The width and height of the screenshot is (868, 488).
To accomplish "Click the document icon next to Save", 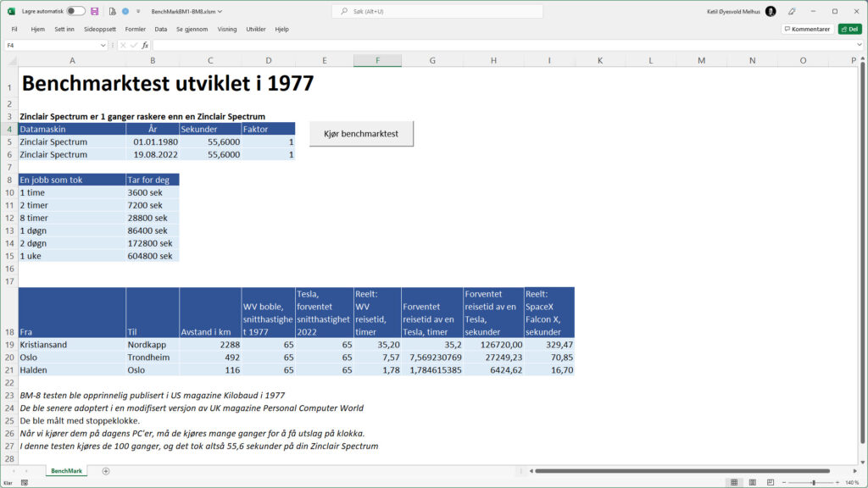I will [x=113, y=11].
